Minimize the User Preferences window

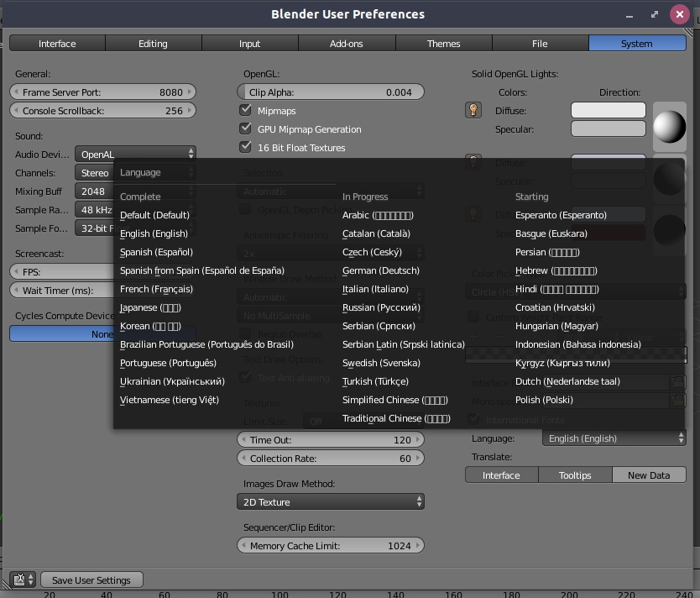click(x=629, y=16)
